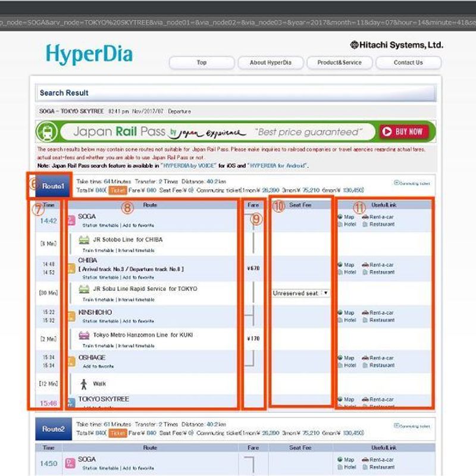Screen dimensions: 476x476
Task: Open Restaurant link for KINSHICHO station
Action: tap(378, 320)
